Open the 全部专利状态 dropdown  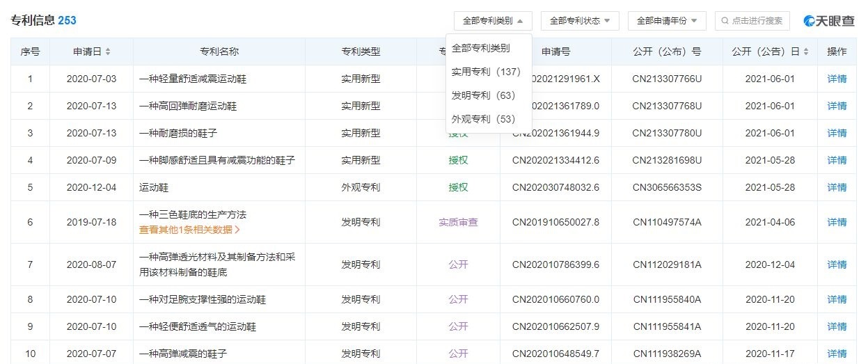(580, 21)
